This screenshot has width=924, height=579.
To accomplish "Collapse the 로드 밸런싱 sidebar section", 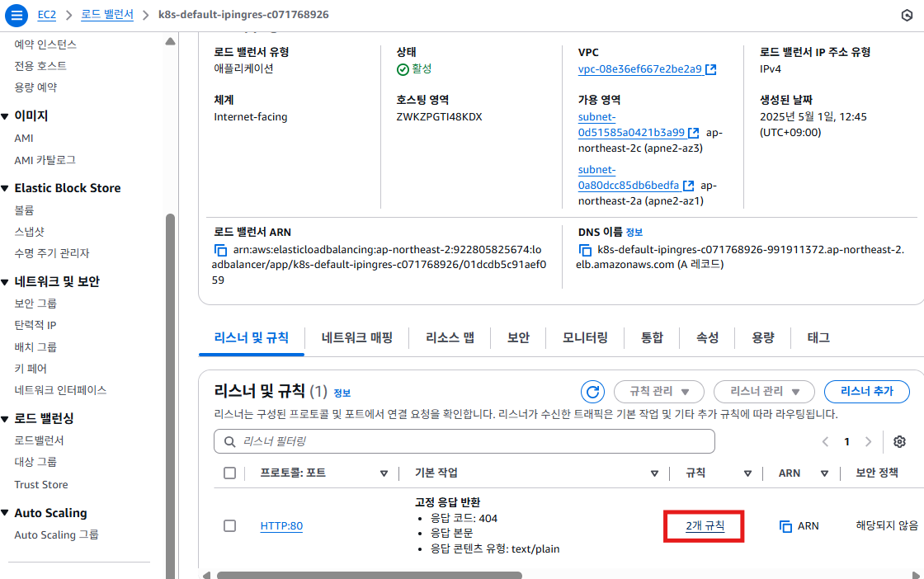I will coord(5,419).
